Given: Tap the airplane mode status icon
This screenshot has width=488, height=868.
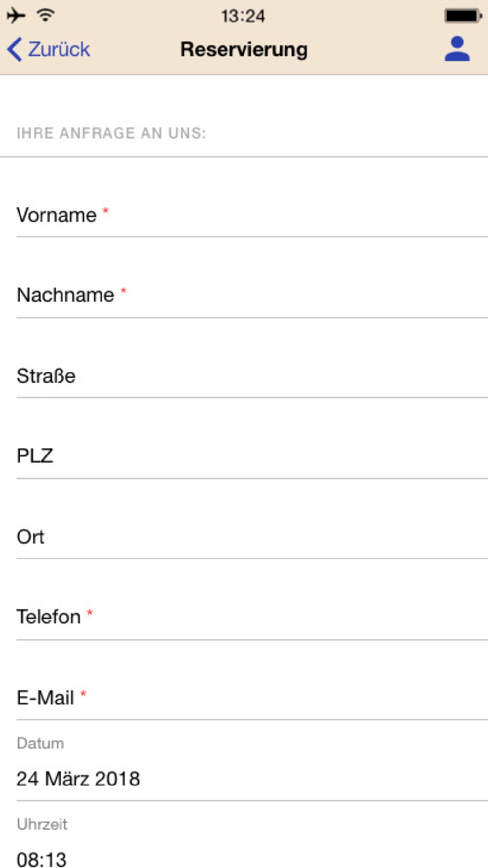Looking at the screenshot, I should point(16,16).
